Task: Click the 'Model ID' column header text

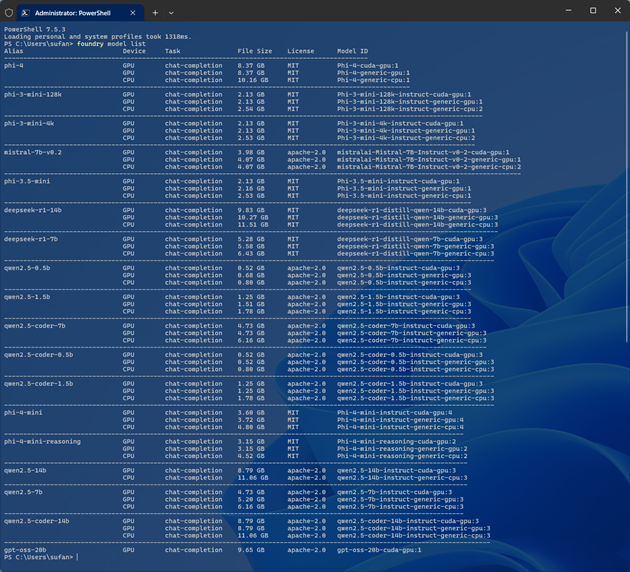Action: pyautogui.click(x=352, y=51)
